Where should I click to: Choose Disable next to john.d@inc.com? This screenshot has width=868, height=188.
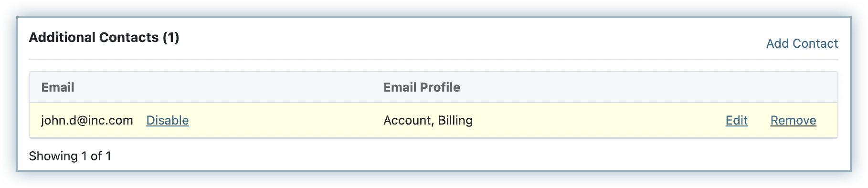click(x=168, y=120)
